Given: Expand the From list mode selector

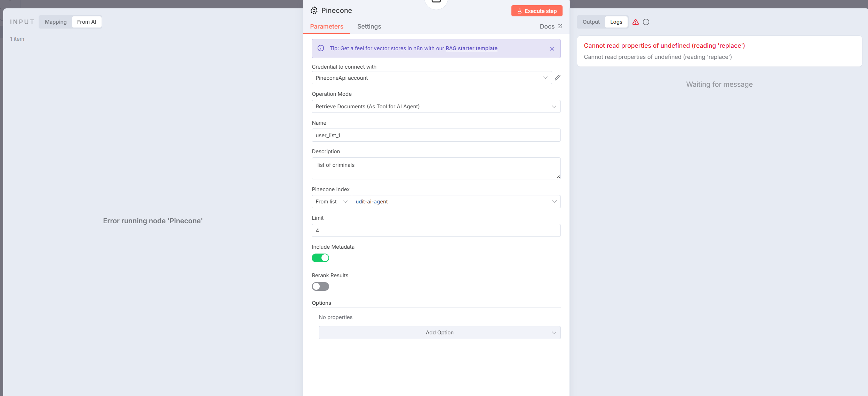Looking at the screenshot, I should coord(331,202).
